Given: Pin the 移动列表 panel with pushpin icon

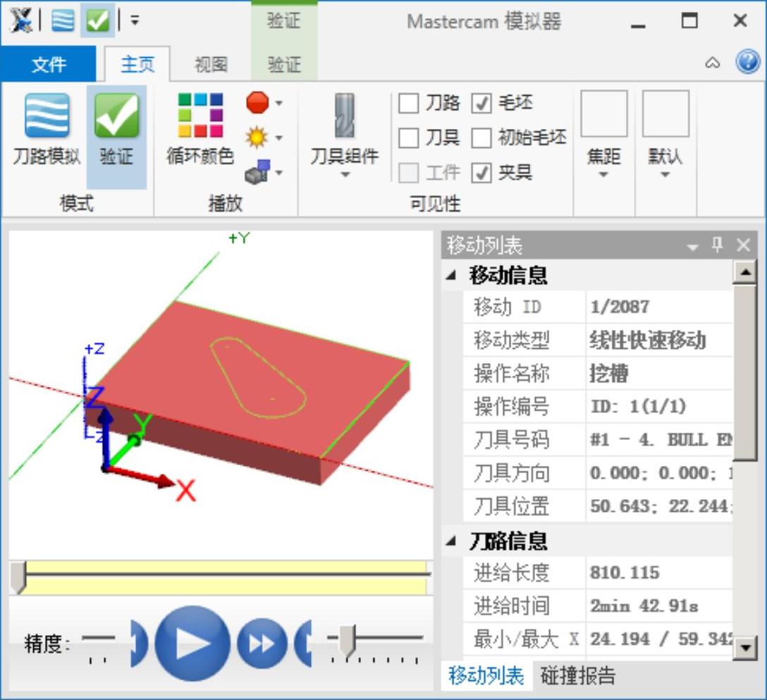Looking at the screenshot, I should 717,244.
